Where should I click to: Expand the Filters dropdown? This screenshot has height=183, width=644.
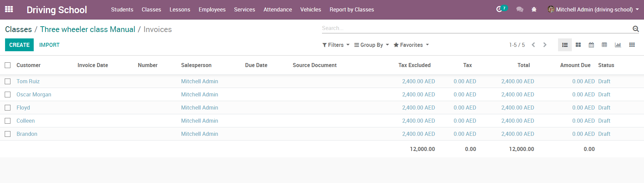click(x=336, y=45)
